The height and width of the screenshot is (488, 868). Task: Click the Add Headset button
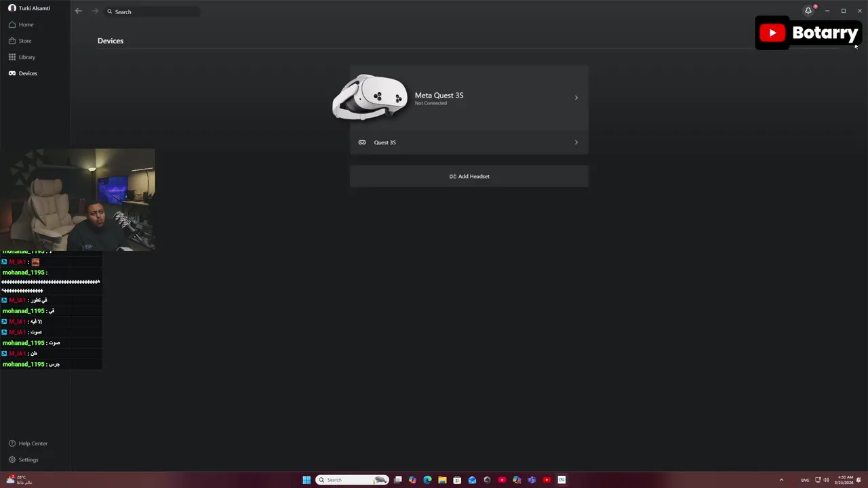point(469,176)
